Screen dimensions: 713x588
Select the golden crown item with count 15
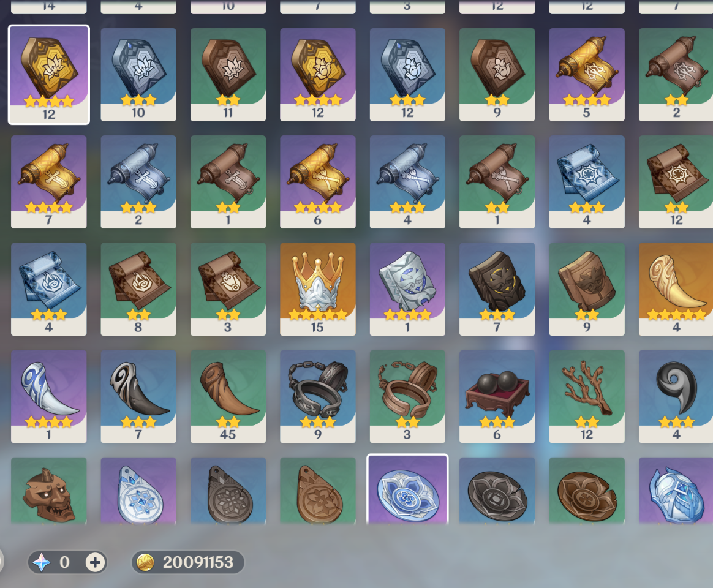pyautogui.click(x=317, y=289)
